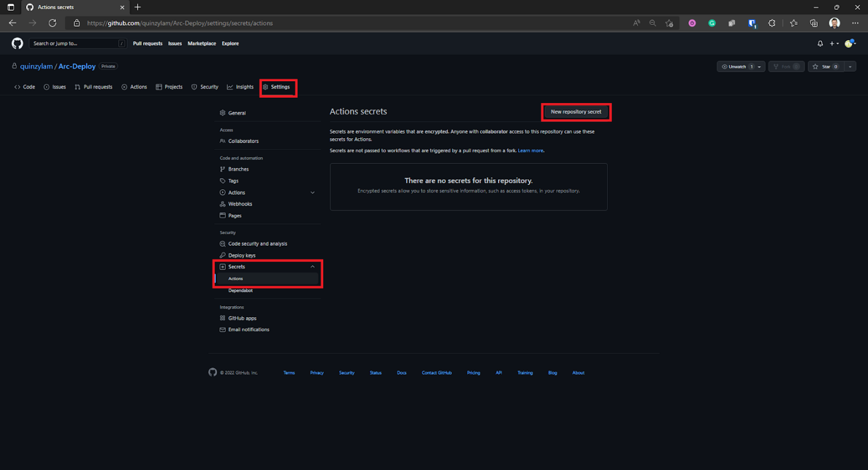The image size is (868, 470).
Task: Click the green Grammarly extension icon
Action: 712,23
